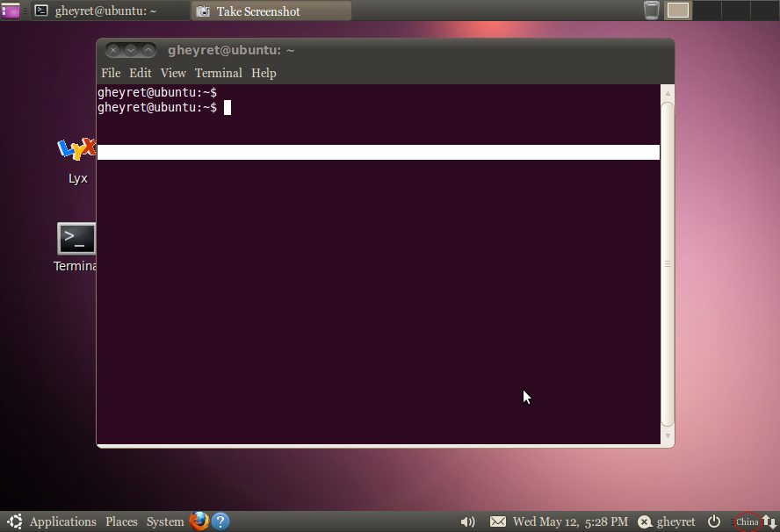Viewport: 780px width, 532px height.
Task: Open the Edit menu in the terminal
Action: pyautogui.click(x=141, y=73)
